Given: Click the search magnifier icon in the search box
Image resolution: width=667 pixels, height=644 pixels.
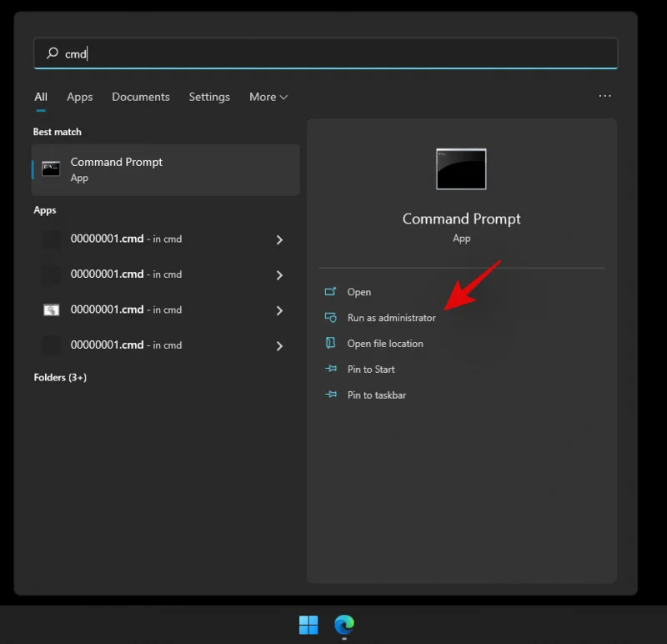Looking at the screenshot, I should (51, 53).
